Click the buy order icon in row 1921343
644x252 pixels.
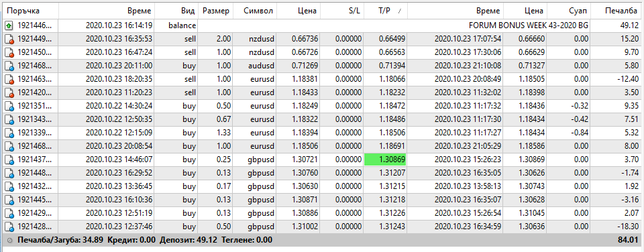coord(9,119)
